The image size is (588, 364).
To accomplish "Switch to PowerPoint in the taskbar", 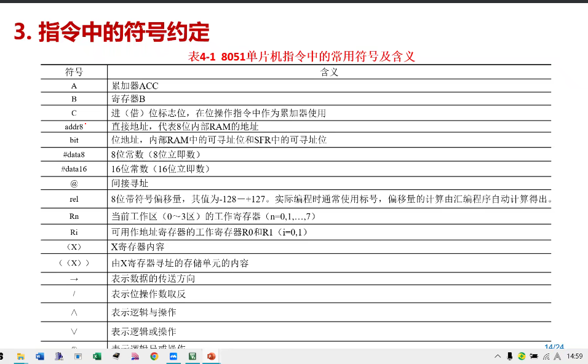I will (x=212, y=357).
